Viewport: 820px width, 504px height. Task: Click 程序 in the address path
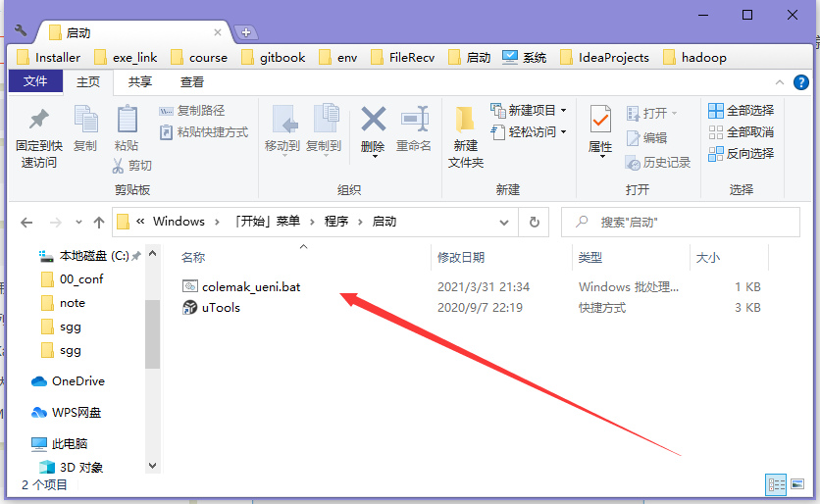(335, 222)
